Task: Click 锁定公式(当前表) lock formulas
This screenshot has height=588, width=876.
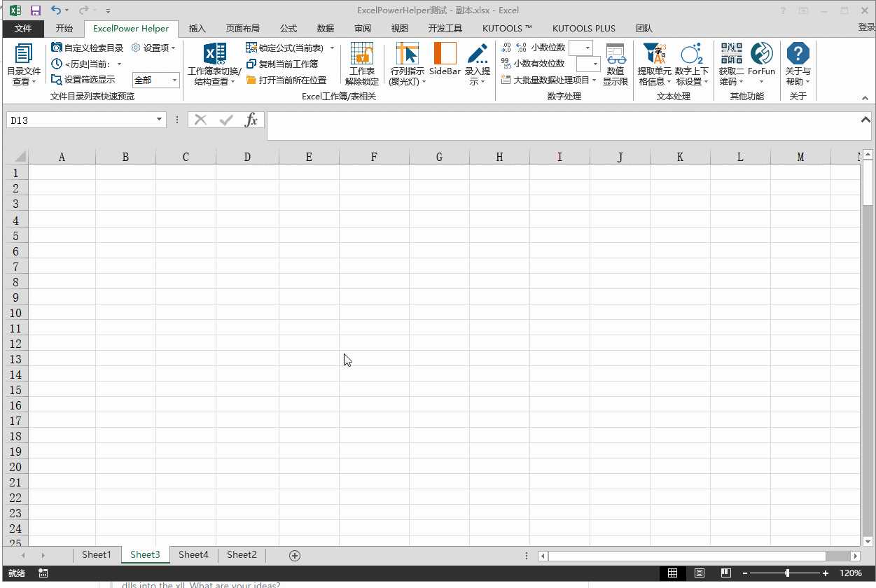Action: 284,48
